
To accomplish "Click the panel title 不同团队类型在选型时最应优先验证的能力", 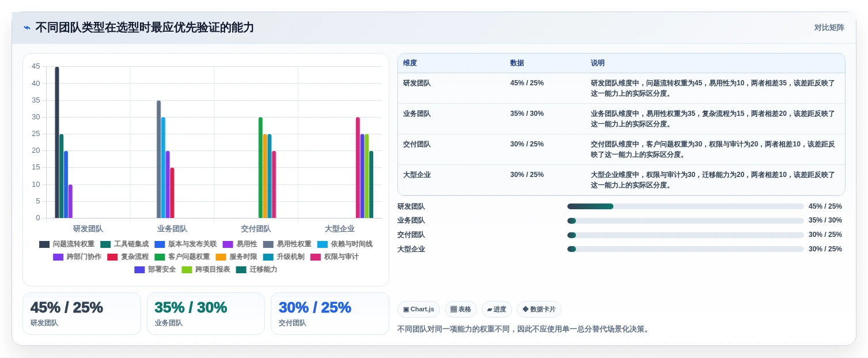I will tap(145, 28).
